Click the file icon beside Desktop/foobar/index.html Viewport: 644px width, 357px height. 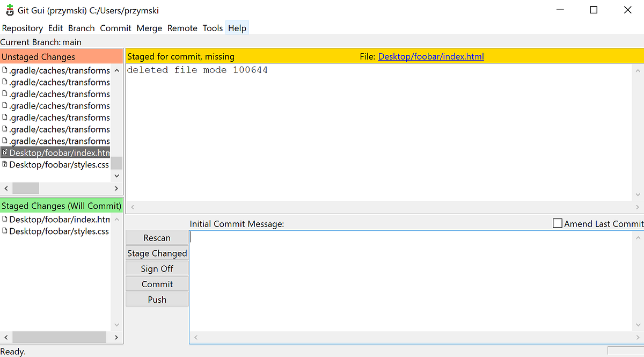tap(4, 152)
